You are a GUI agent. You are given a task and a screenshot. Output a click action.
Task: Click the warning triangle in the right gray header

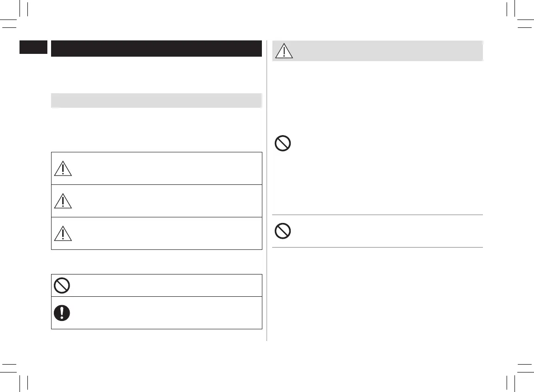(284, 51)
